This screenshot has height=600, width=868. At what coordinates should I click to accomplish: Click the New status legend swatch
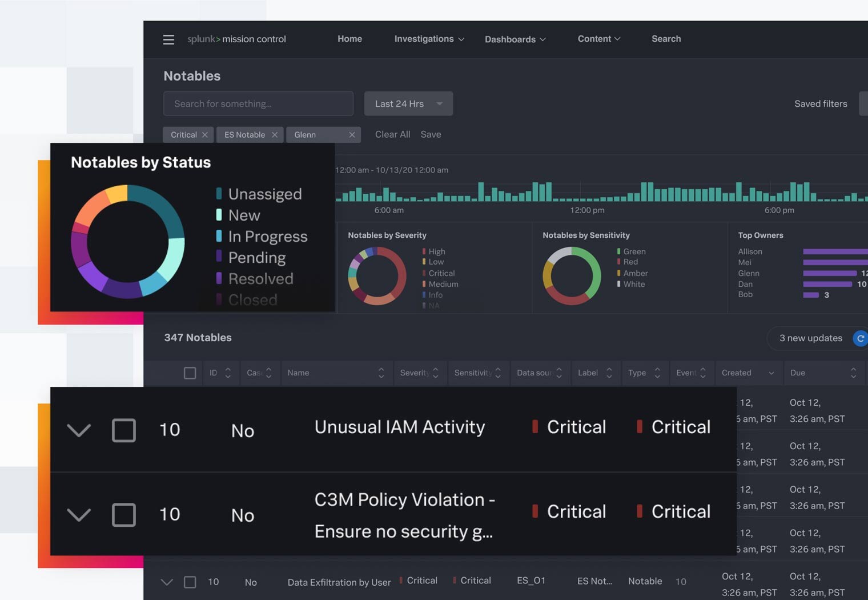(219, 215)
